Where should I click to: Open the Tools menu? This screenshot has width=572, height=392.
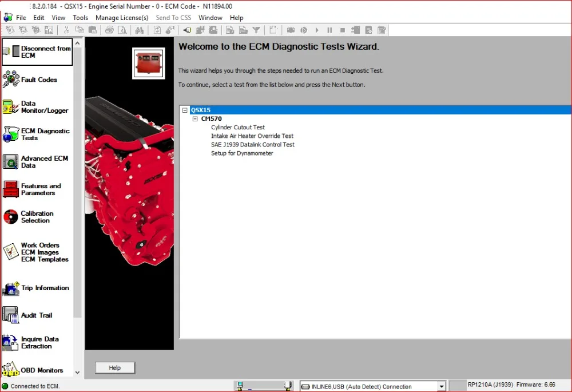(80, 17)
